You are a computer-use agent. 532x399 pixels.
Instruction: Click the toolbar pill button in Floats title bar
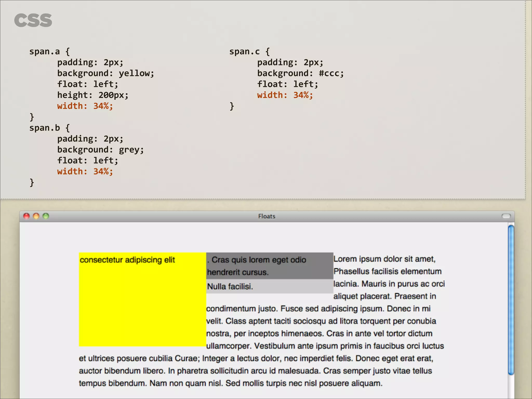coord(506,216)
